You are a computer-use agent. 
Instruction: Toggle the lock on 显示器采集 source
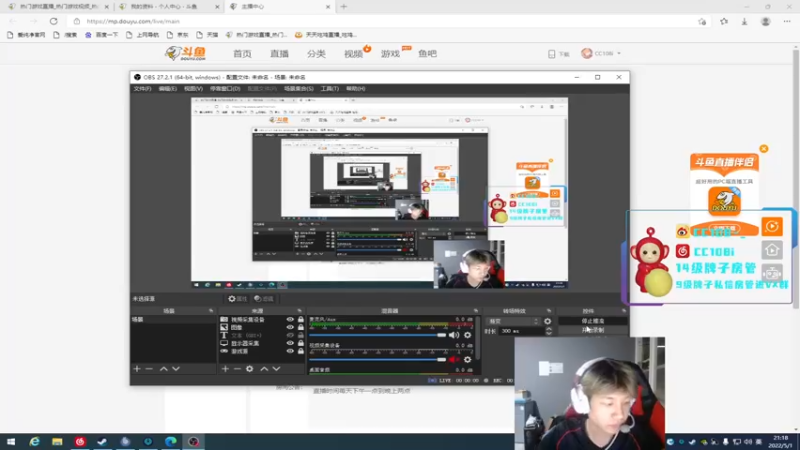pyautogui.click(x=301, y=343)
